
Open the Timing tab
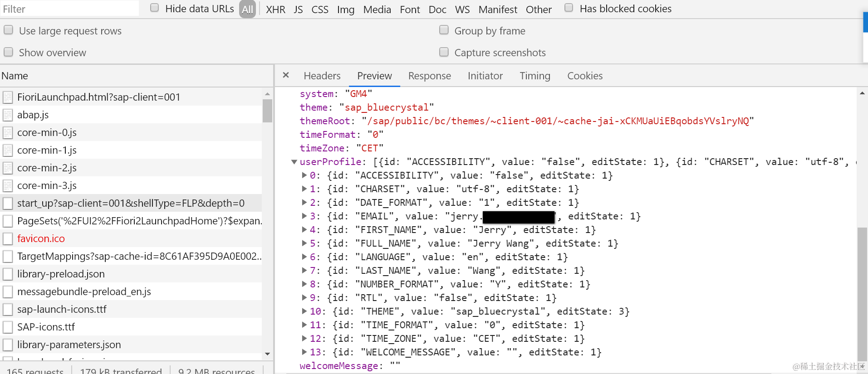pos(535,76)
